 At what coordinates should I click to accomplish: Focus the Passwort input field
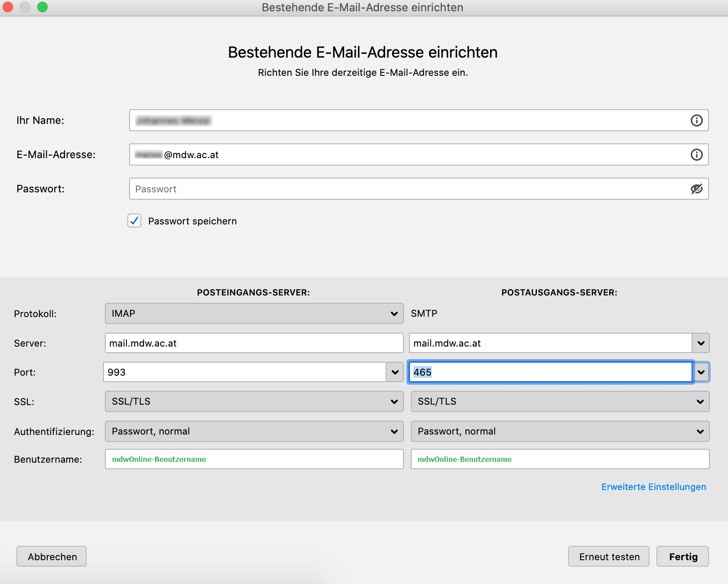(x=407, y=189)
